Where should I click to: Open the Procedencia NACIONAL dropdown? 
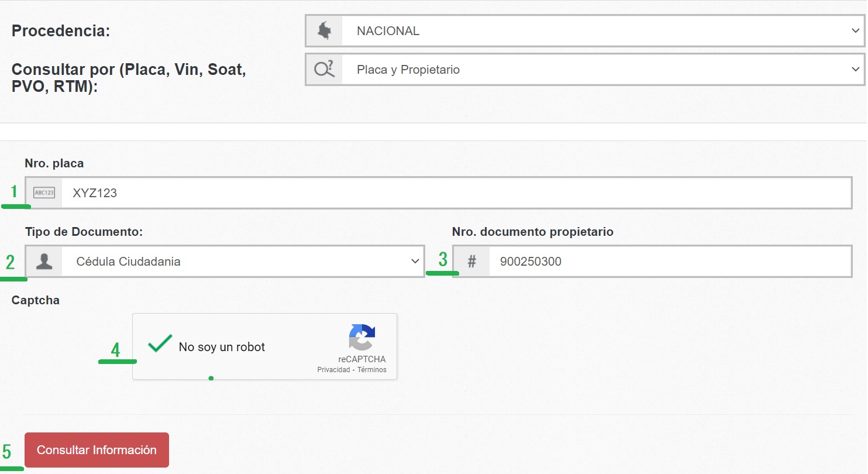(601, 32)
